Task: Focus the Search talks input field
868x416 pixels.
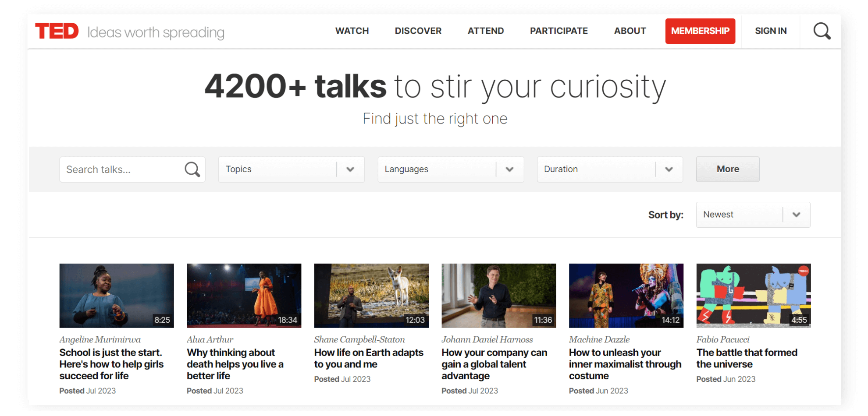Action: pyautogui.click(x=121, y=169)
